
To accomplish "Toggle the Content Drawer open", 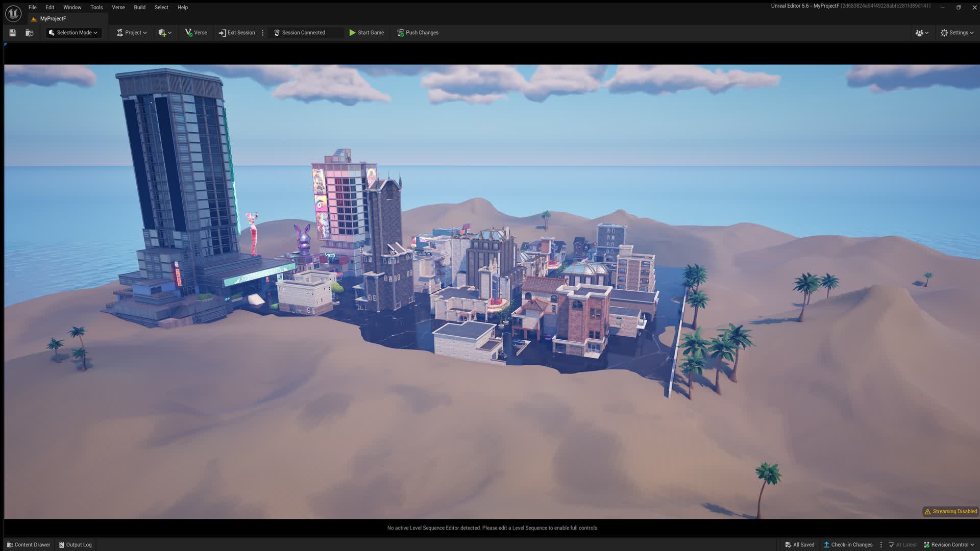I will (x=28, y=544).
